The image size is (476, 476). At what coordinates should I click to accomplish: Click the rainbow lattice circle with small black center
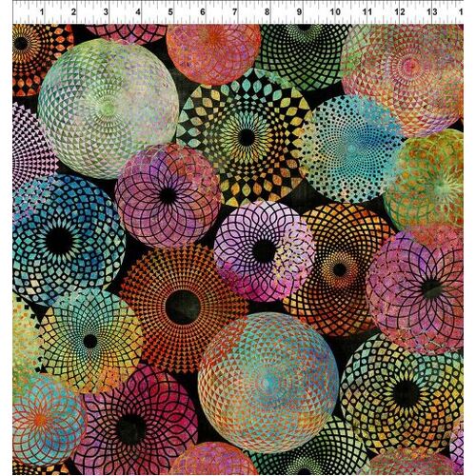(90, 341)
